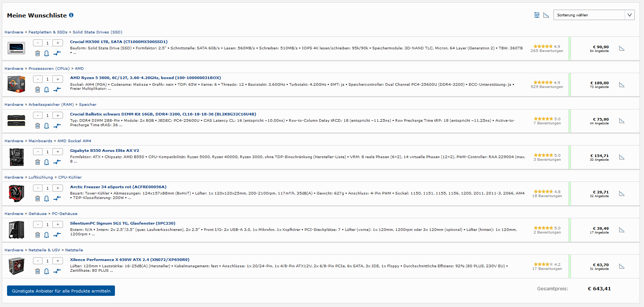Click Arctic Freezer 34 product thumbnail
The width and height of the screenshot is (644, 307).
pos(16,193)
